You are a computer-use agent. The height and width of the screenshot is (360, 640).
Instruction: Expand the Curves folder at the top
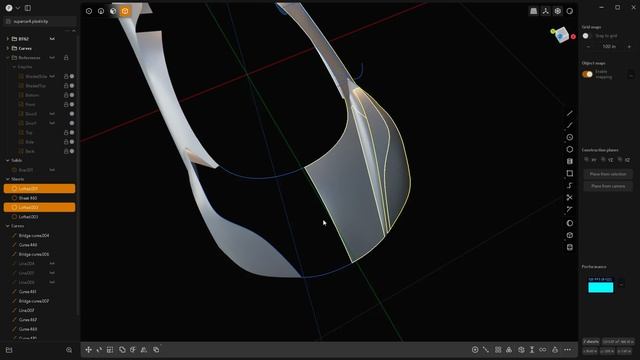(x=7, y=48)
